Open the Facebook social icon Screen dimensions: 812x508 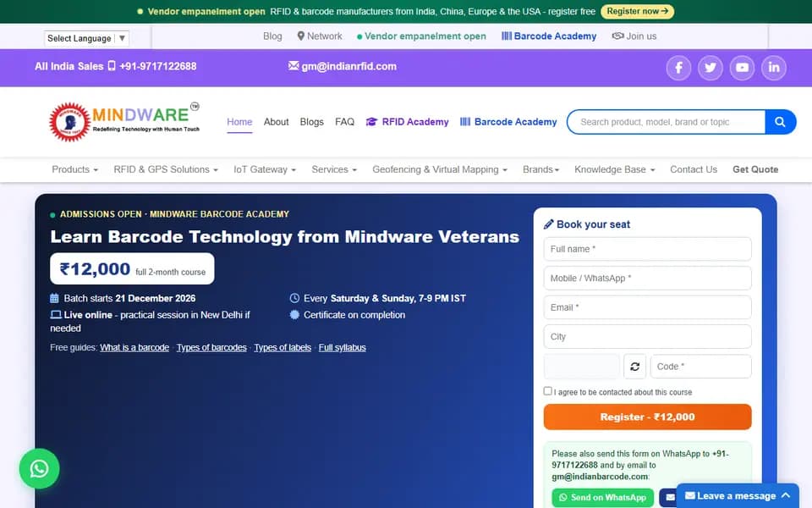pos(678,68)
